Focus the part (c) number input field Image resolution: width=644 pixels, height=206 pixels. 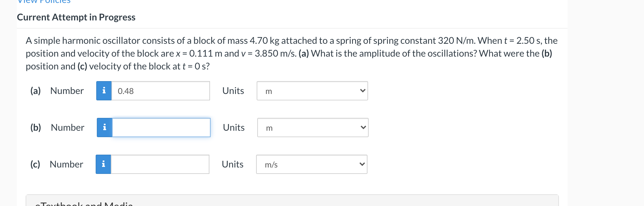(x=160, y=164)
